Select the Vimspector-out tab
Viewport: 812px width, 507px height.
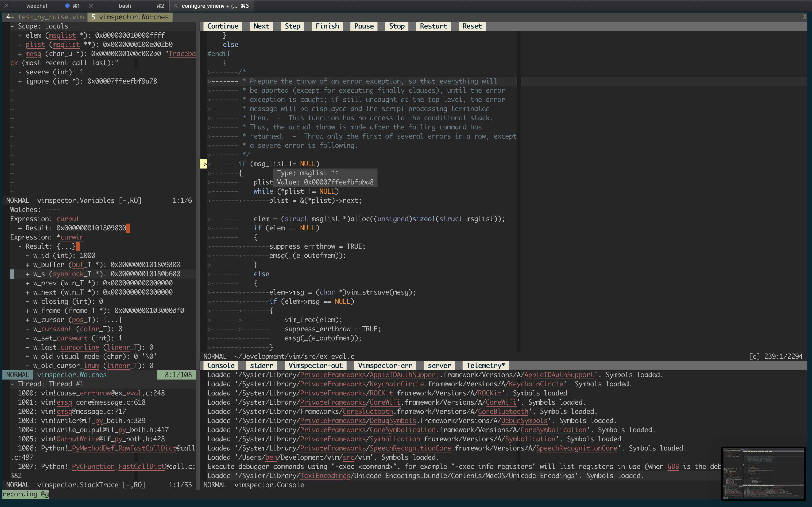pyautogui.click(x=317, y=365)
